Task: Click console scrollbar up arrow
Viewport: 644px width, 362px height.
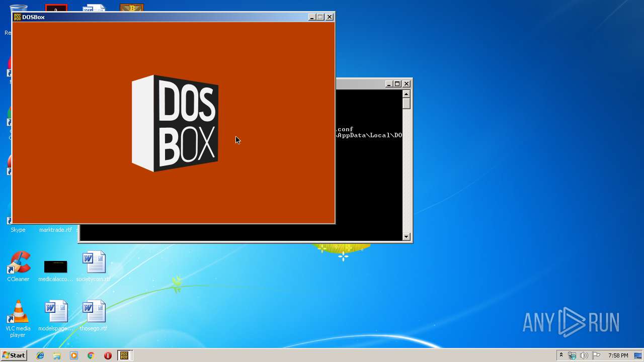Action: (x=407, y=94)
